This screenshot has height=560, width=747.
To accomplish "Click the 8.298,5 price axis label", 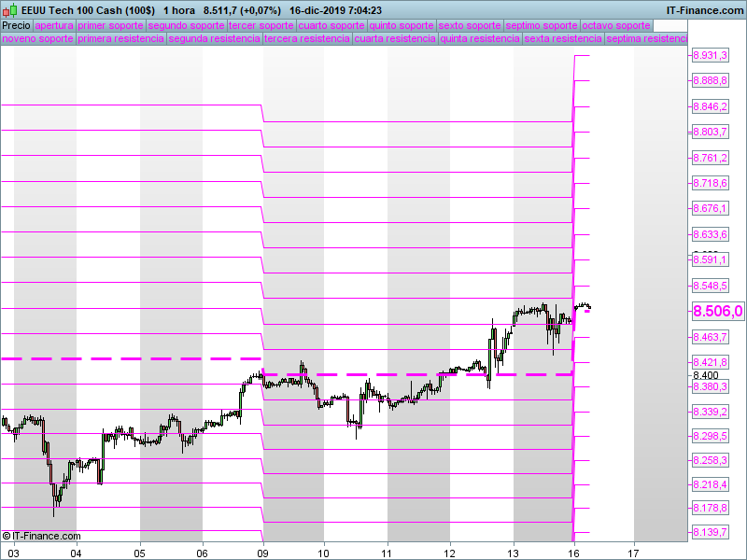I will point(710,436).
